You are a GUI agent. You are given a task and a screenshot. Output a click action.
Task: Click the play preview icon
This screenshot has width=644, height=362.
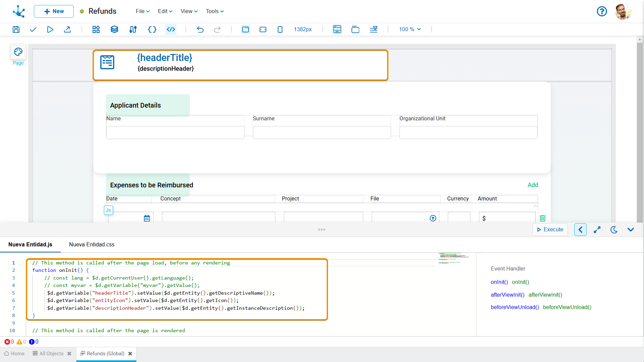50,29
